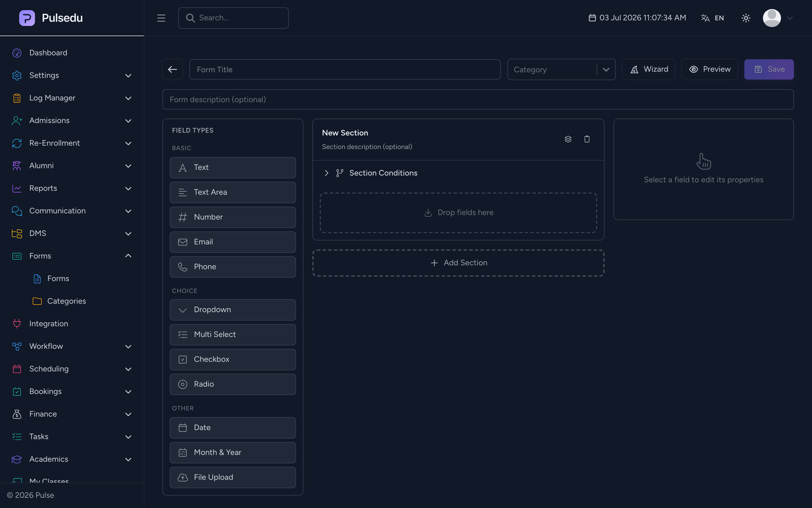The height and width of the screenshot is (508, 812).
Task: Open the form Wizard
Action: [x=648, y=69]
